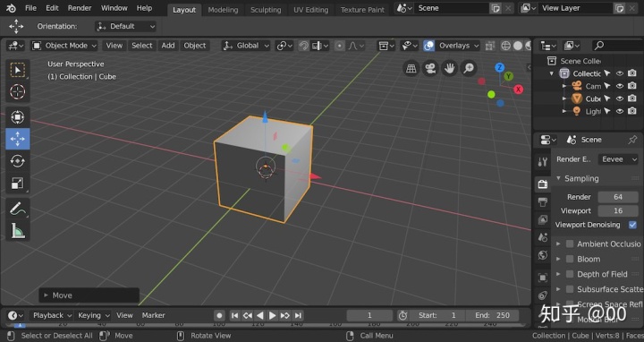The height and width of the screenshot is (342, 644).
Task: Activate the 3D Cursor tool
Action: pyautogui.click(x=17, y=91)
